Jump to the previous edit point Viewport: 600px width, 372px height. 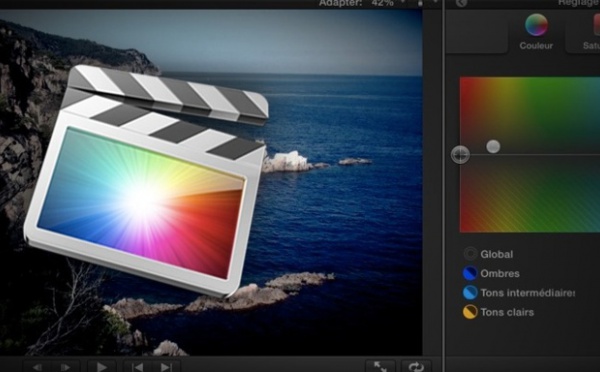138,367
